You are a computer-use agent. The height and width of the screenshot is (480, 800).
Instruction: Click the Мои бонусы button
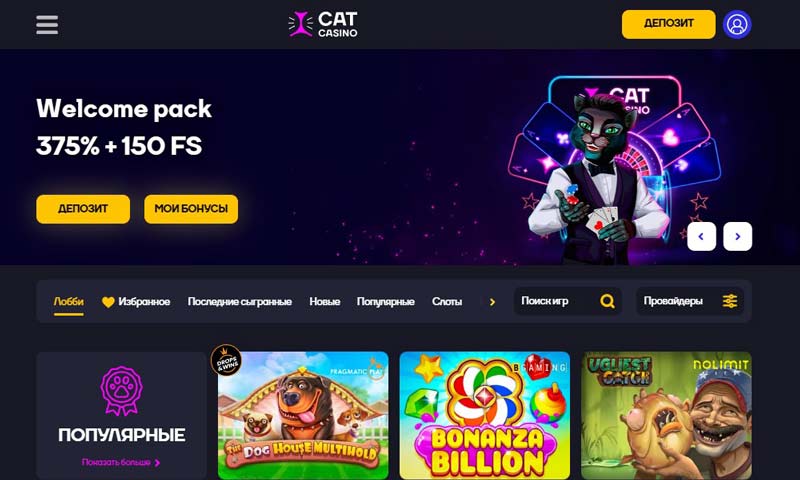191,209
